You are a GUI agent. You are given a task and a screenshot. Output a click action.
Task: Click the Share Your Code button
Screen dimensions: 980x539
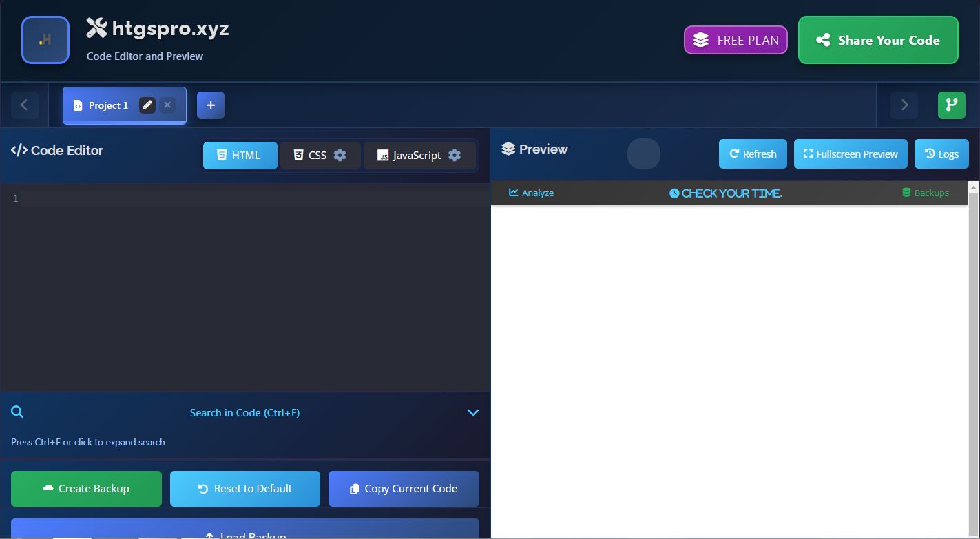pos(878,40)
